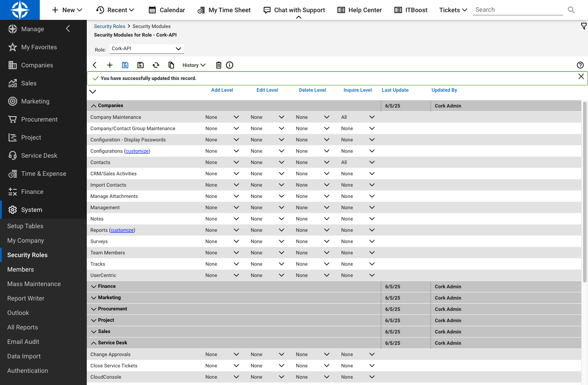
Task: Open the help question mark icon
Action: (580, 65)
